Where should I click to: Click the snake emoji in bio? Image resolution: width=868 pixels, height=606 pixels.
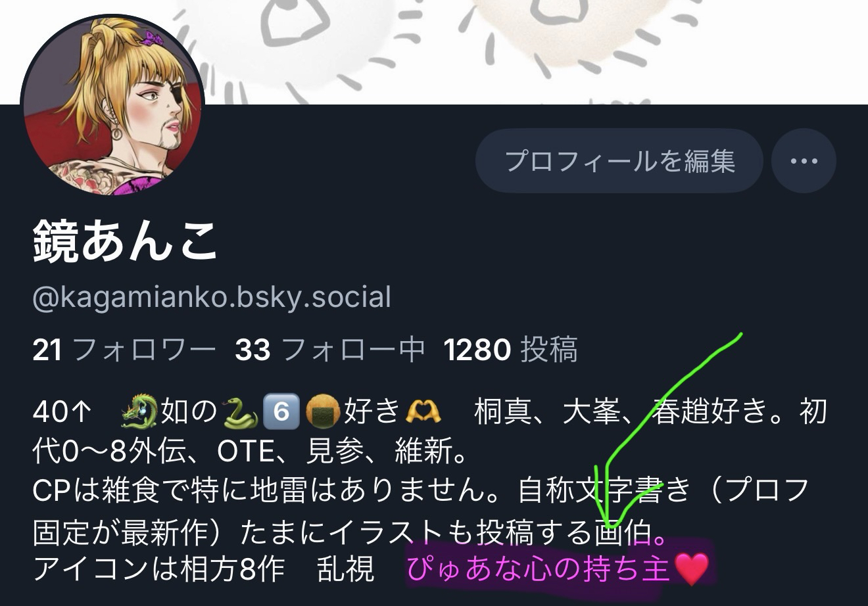[x=241, y=412]
